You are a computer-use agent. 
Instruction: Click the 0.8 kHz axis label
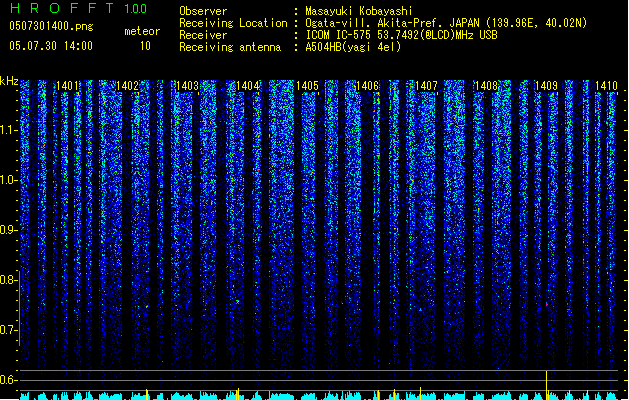coord(8,280)
